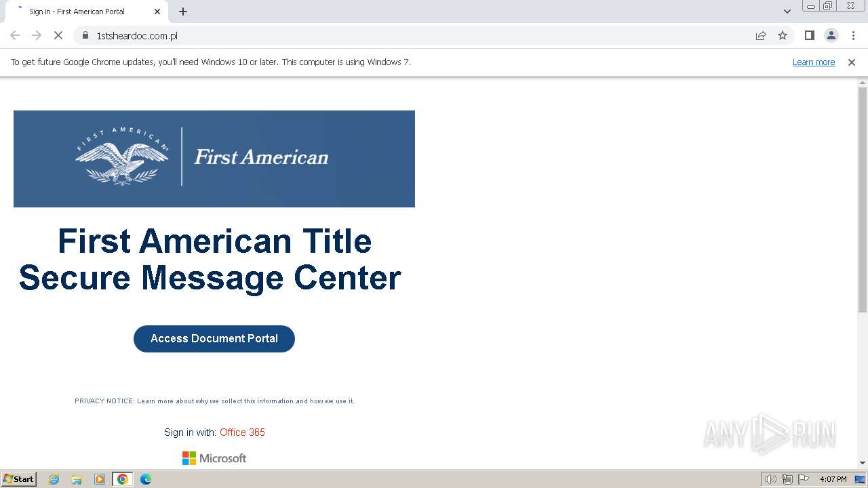
Task: Go back to previous page
Action: click(x=15, y=35)
